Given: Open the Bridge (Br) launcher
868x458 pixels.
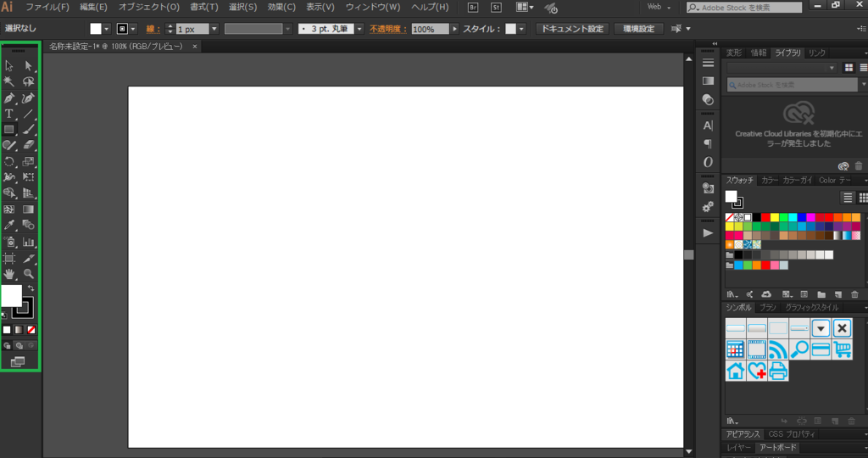Looking at the screenshot, I should pos(473,7).
